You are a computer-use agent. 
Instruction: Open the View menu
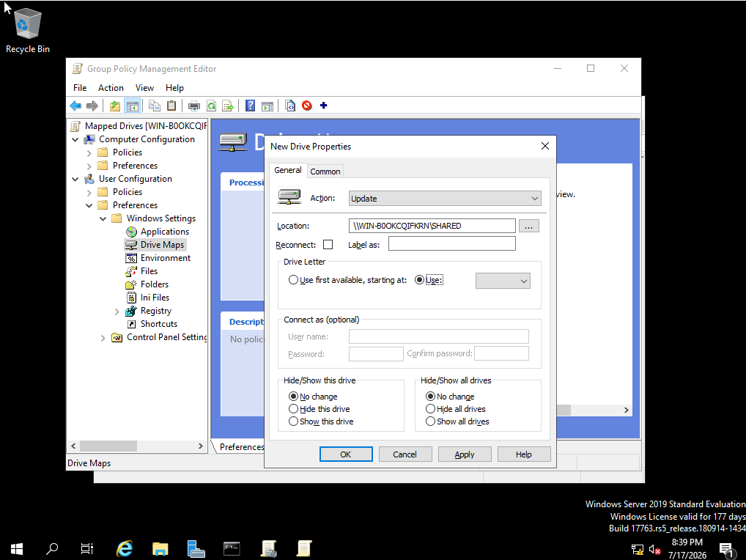click(x=144, y=88)
